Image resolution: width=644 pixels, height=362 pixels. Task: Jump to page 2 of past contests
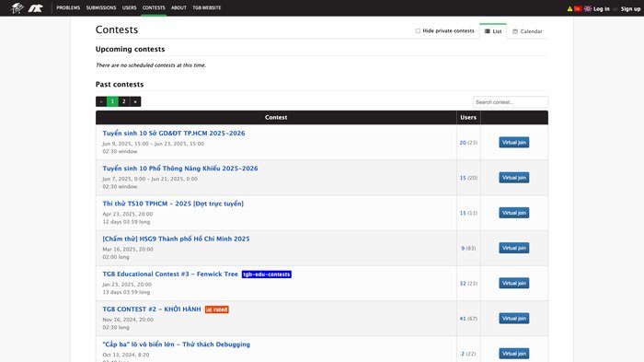coord(123,101)
